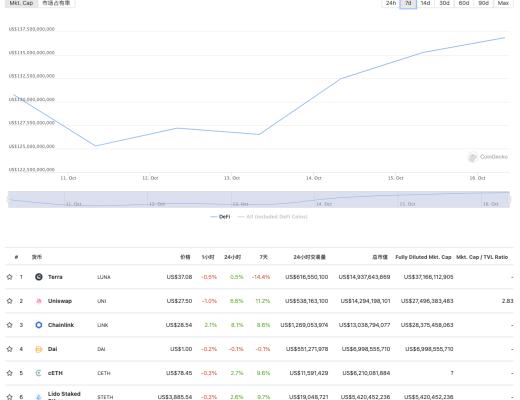Set chart range to 7d
This screenshot has height=400, width=520.
click(408, 3)
